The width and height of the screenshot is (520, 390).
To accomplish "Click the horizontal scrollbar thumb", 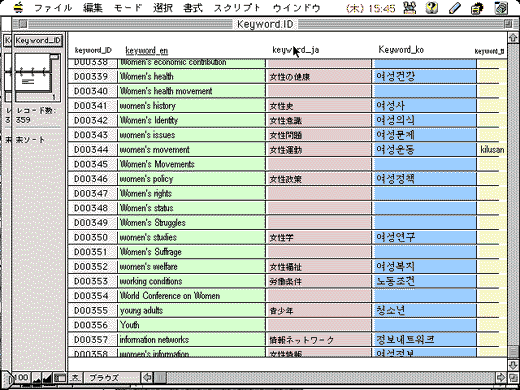I will (161, 378).
